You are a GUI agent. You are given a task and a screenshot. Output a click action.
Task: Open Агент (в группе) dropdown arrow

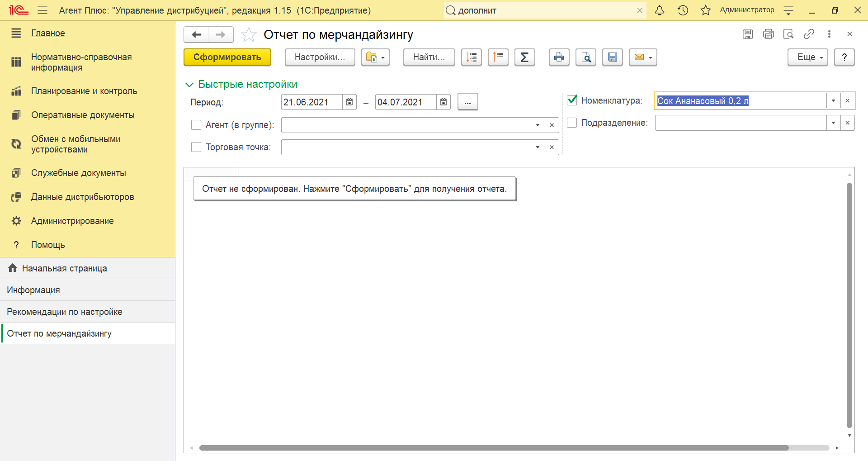(x=538, y=125)
